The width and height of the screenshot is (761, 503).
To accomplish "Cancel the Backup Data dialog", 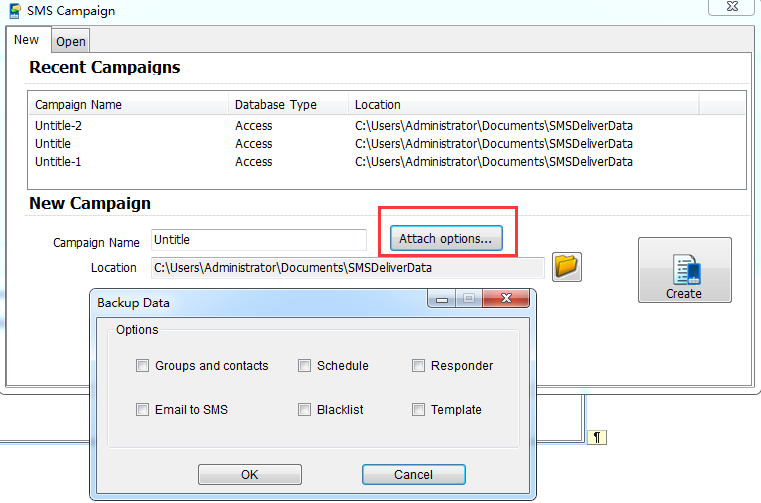I will point(414,474).
